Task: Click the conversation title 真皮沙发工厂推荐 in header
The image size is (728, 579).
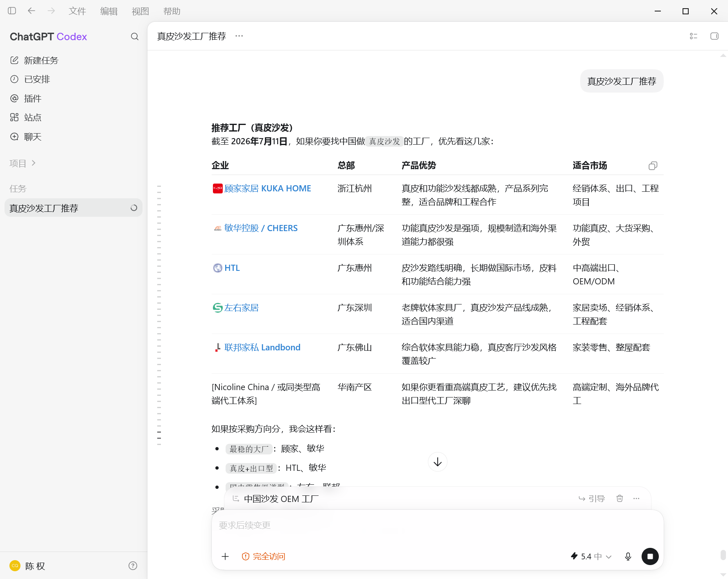Action: (x=192, y=36)
